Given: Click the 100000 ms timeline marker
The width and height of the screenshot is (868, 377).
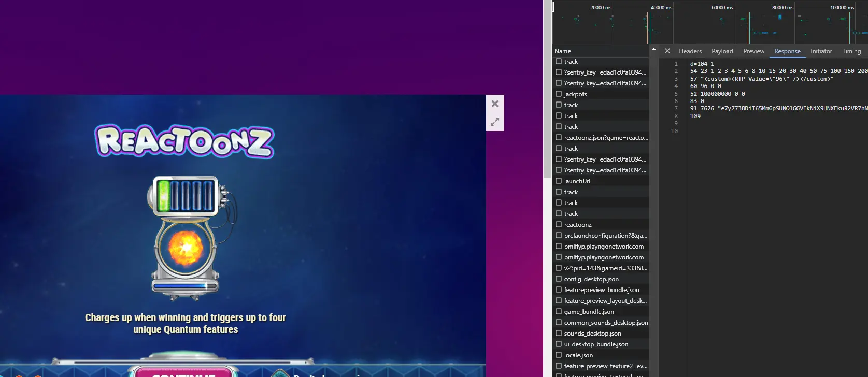Looking at the screenshot, I should pos(842,8).
